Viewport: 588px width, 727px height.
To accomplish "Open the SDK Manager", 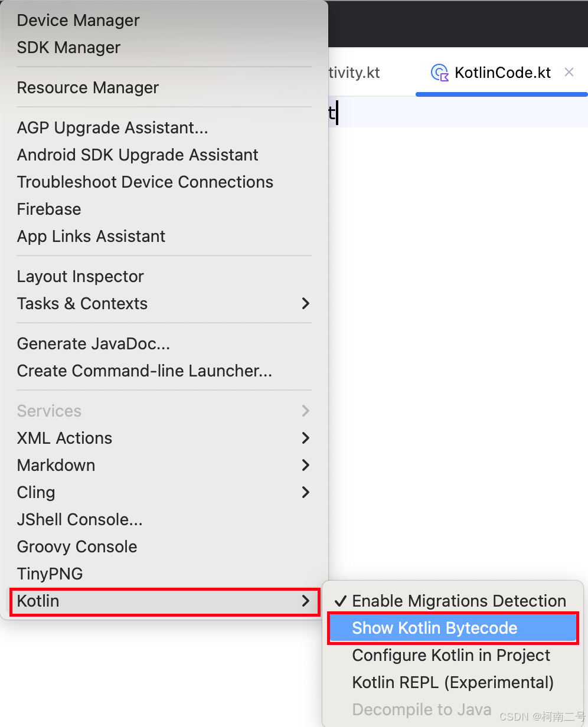I will 68,47.
